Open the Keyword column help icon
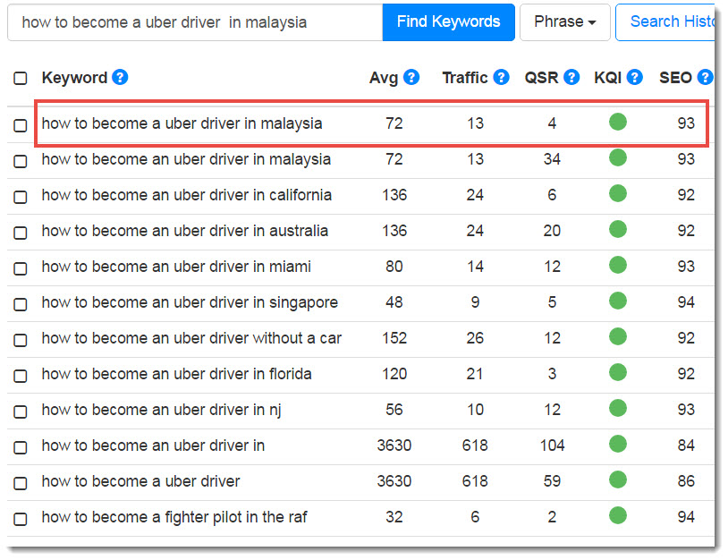The width and height of the screenshot is (728, 560). (120, 77)
